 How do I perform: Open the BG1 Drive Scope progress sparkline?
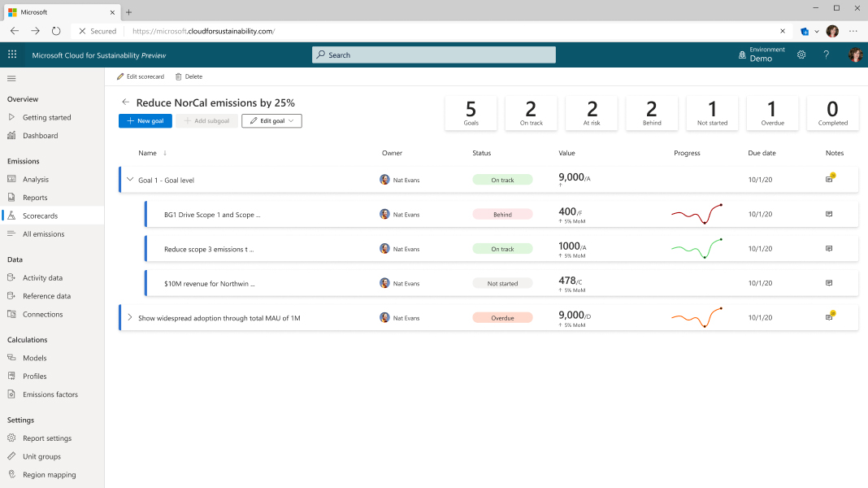[697, 214]
